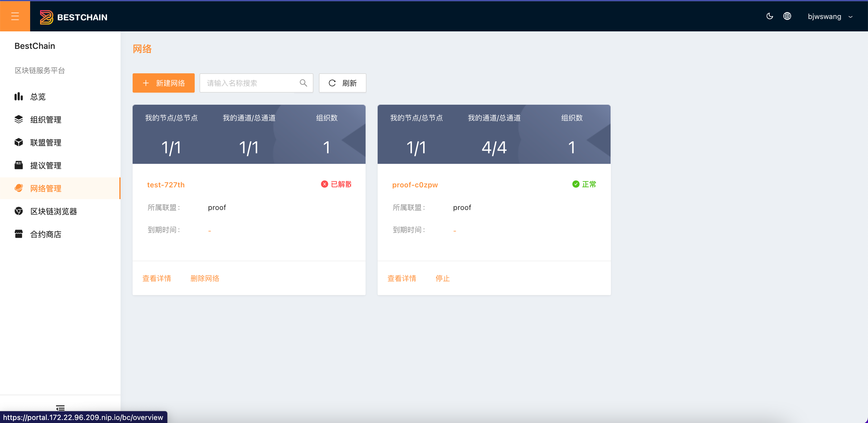Image resolution: width=868 pixels, height=423 pixels.
Task: Click 查看详情 on the proof-c0zpw card
Action: point(402,278)
